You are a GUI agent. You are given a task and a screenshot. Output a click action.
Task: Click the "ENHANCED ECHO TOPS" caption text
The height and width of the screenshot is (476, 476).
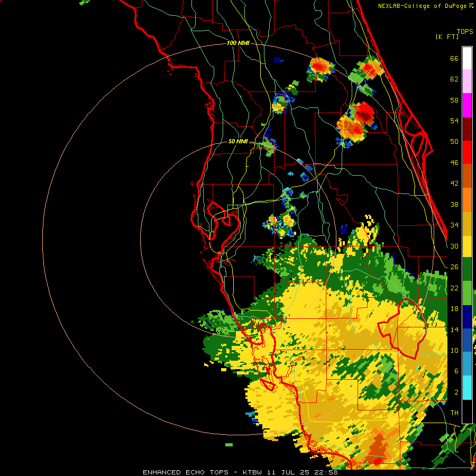186,472
